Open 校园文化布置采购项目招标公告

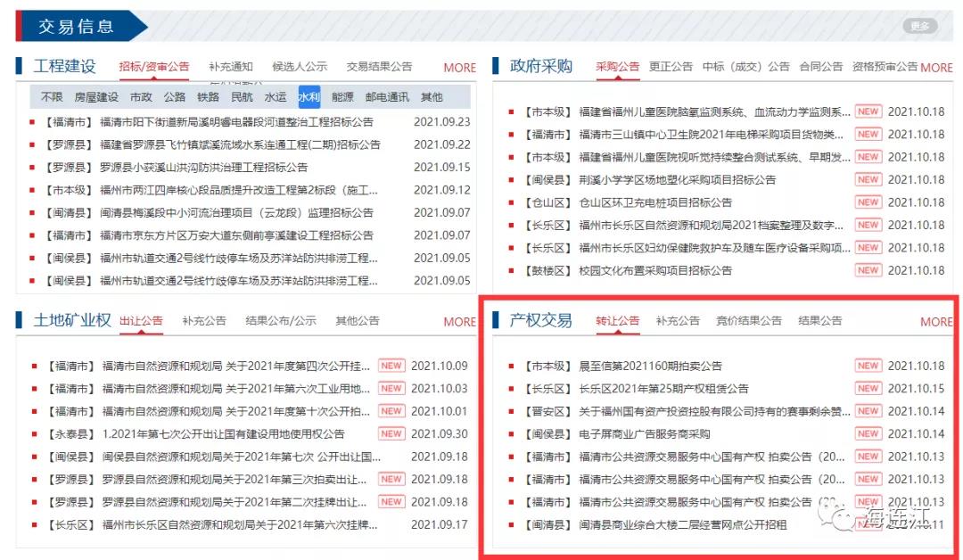[x=655, y=271]
